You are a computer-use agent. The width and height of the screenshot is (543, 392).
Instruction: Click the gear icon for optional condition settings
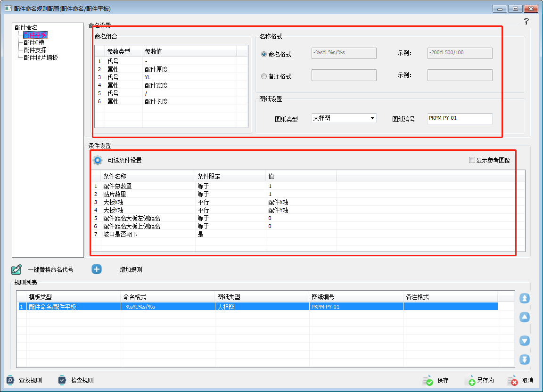coord(98,160)
